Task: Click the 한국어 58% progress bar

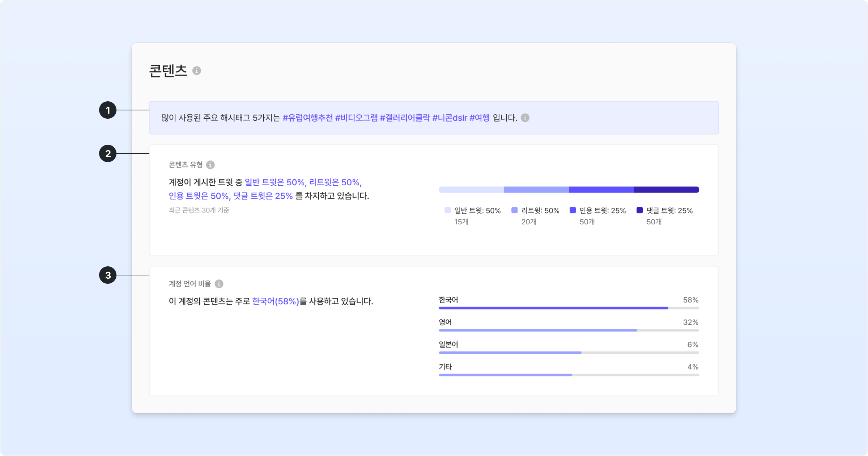Action: coord(553,308)
